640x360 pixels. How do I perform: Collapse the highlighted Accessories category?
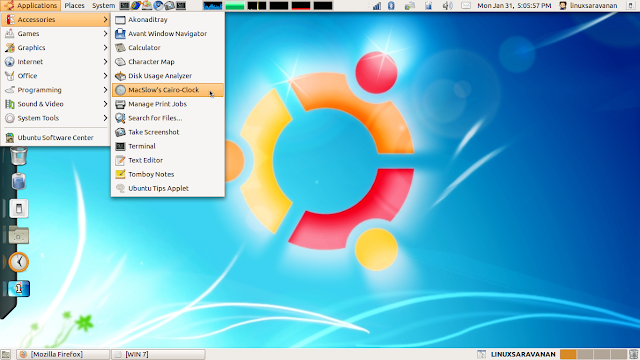(56, 20)
